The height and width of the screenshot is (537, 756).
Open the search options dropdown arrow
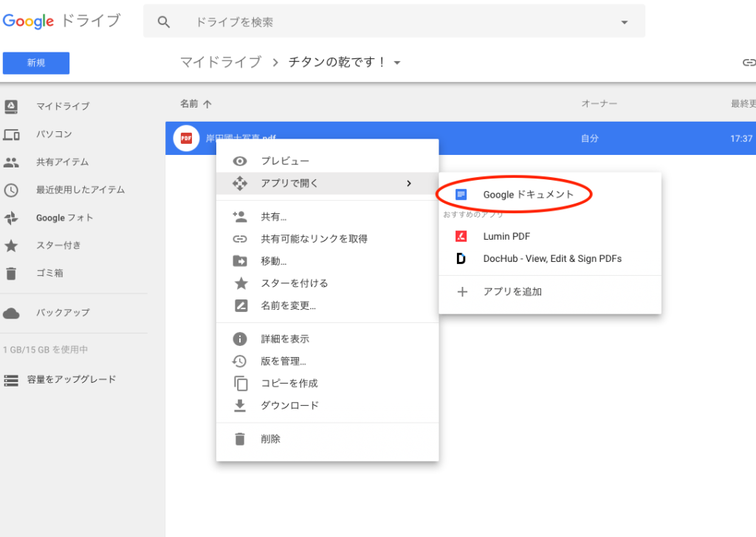(x=625, y=22)
